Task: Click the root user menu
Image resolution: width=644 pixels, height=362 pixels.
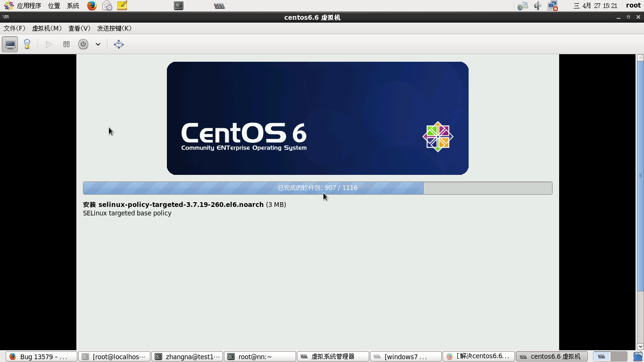Action: coord(633,6)
